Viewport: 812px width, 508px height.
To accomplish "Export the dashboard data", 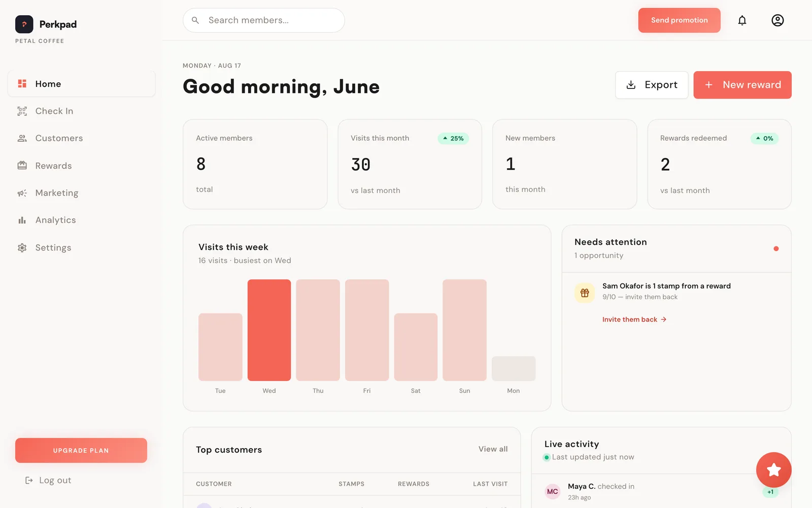I will pyautogui.click(x=652, y=85).
